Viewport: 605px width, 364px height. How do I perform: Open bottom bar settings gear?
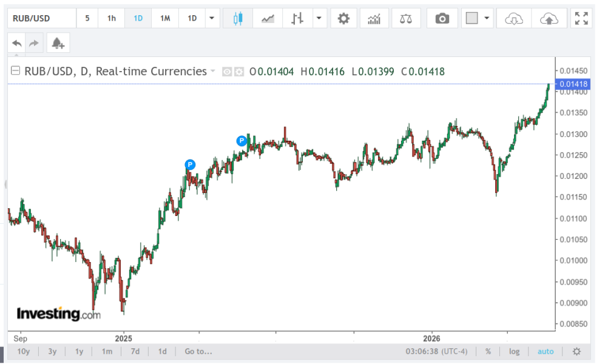point(576,351)
